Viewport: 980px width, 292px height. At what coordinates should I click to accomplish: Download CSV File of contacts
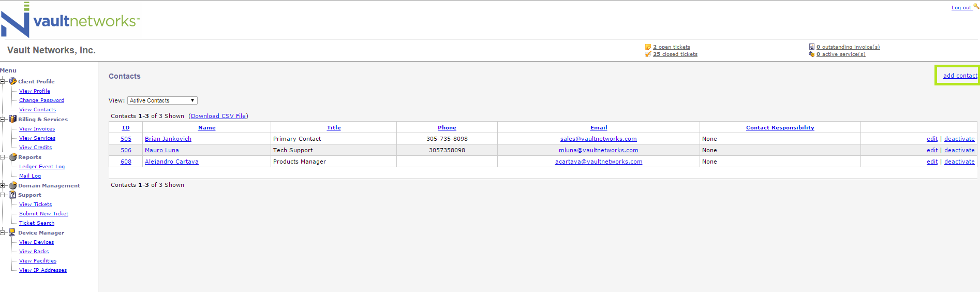point(218,116)
